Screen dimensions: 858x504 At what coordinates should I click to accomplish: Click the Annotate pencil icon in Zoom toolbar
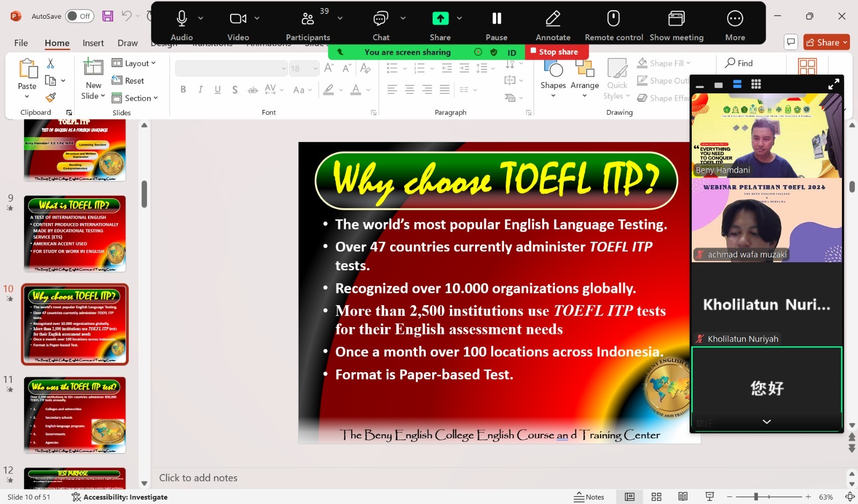[553, 19]
